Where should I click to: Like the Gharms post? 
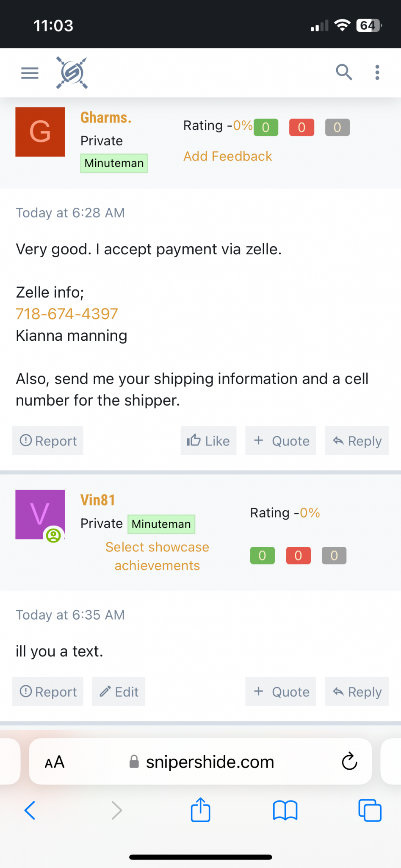coord(208,441)
